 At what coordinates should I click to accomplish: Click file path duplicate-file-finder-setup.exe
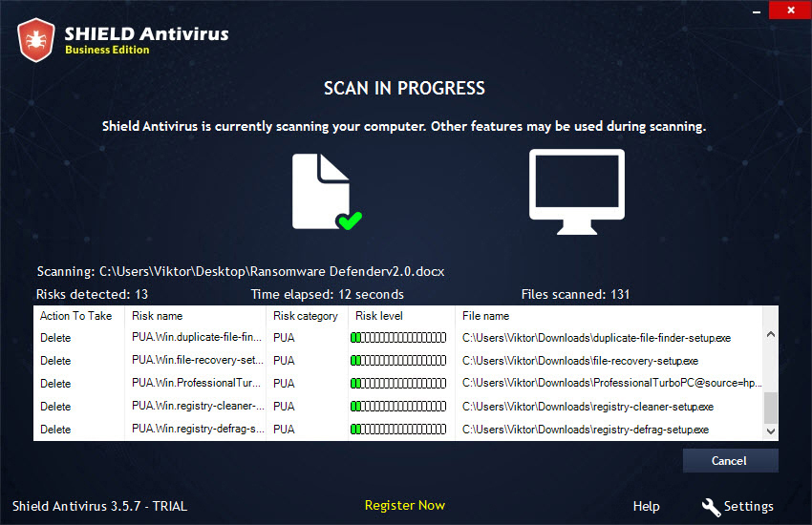(x=596, y=338)
